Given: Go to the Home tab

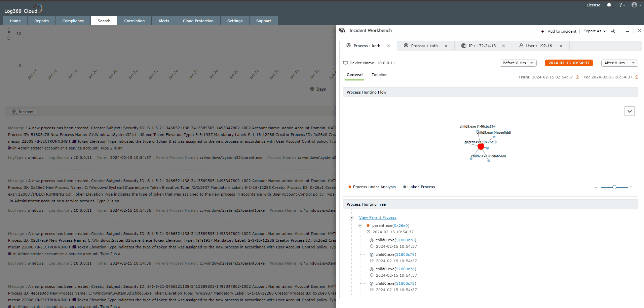Looking at the screenshot, I should [x=15, y=21].
